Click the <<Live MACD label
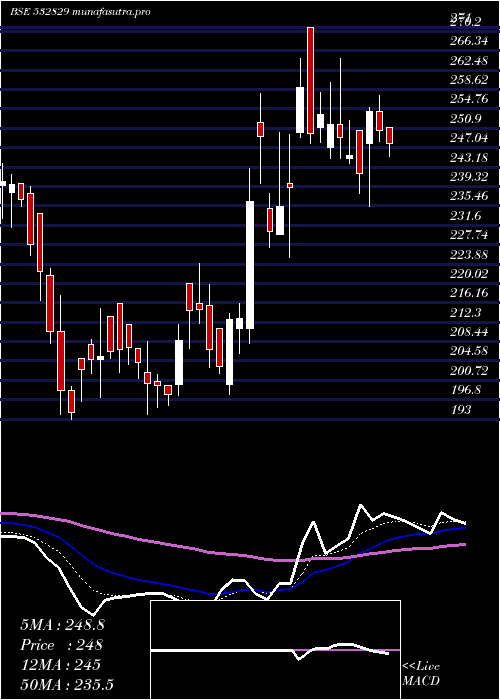This screenshot has height=700, width=500. 421,674
